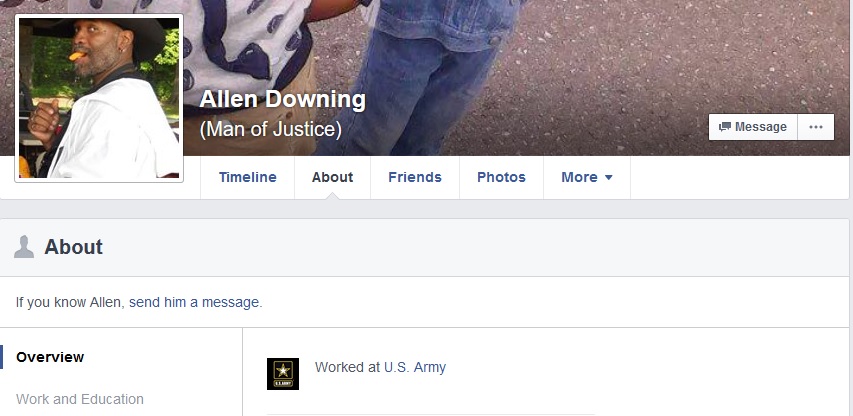Click the Allen Downing profile name
The image size is (853, 416).
(283, 100)
